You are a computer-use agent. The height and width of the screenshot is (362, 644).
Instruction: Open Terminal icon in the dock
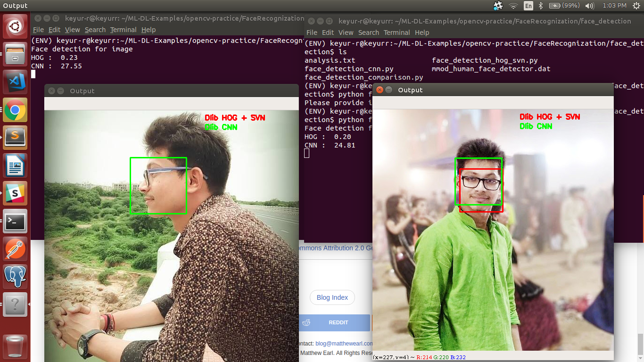tap(15, 221)
